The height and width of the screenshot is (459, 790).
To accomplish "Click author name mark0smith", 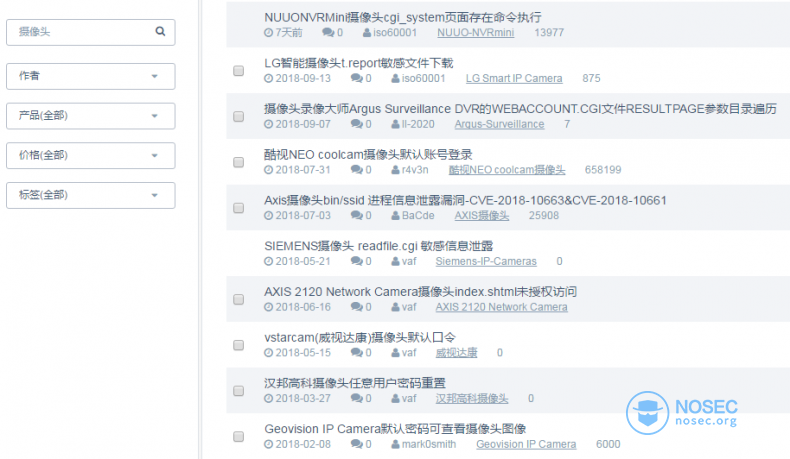I will (429, 444).
